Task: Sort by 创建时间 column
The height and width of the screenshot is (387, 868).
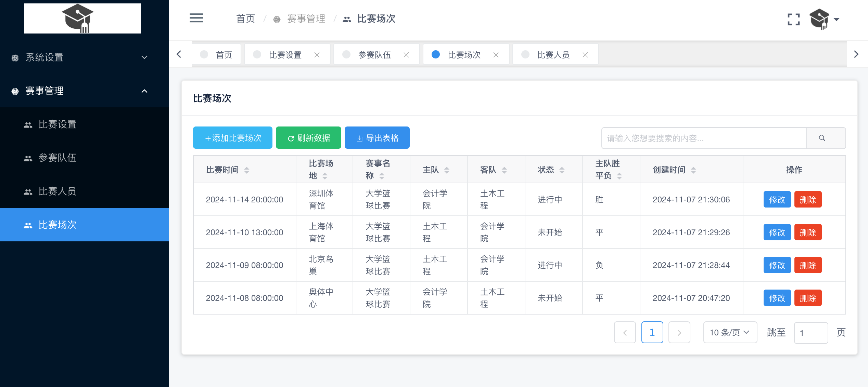Action: pyautogui.click(x=693, y=170)
